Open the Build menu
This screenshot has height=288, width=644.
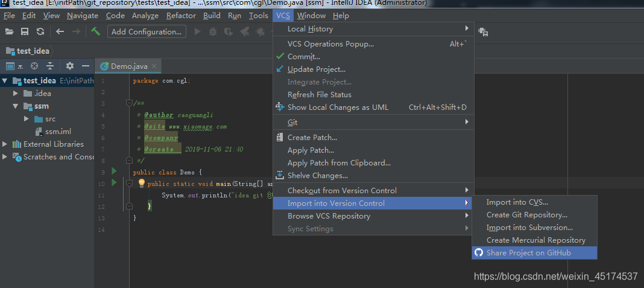pyautogui.click(x=212, y=16)
